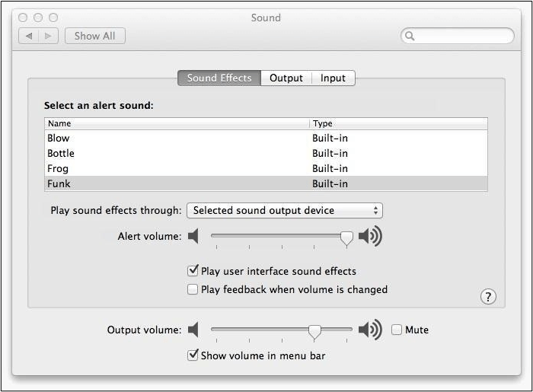
Task: Uncheck Show volume in menu bar
Action: pos(193,355)
